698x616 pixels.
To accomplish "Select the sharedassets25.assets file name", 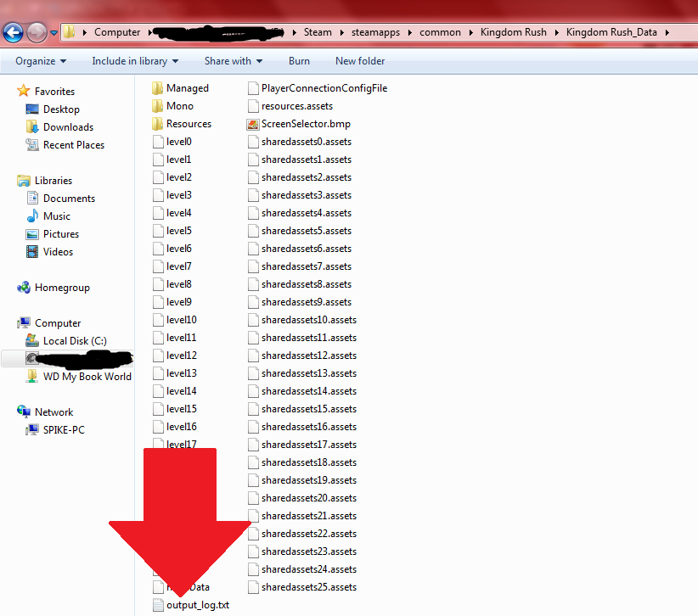I will point(309,587).
